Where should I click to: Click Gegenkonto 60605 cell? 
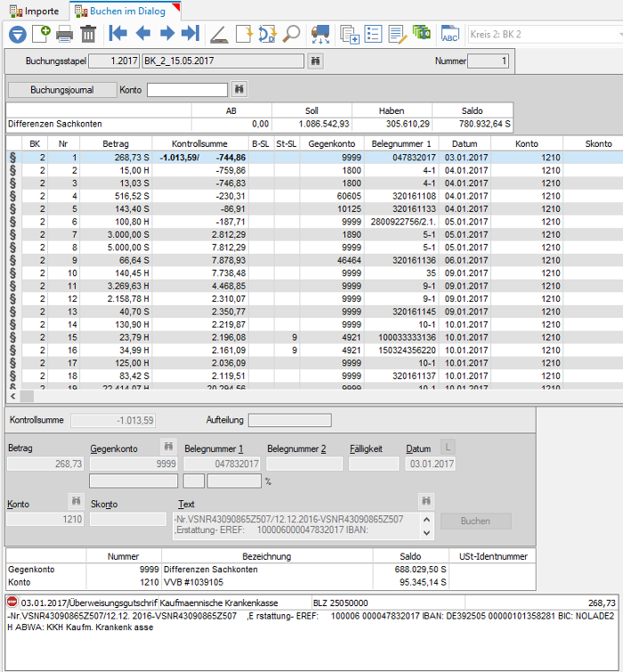[x=332, y=196]
